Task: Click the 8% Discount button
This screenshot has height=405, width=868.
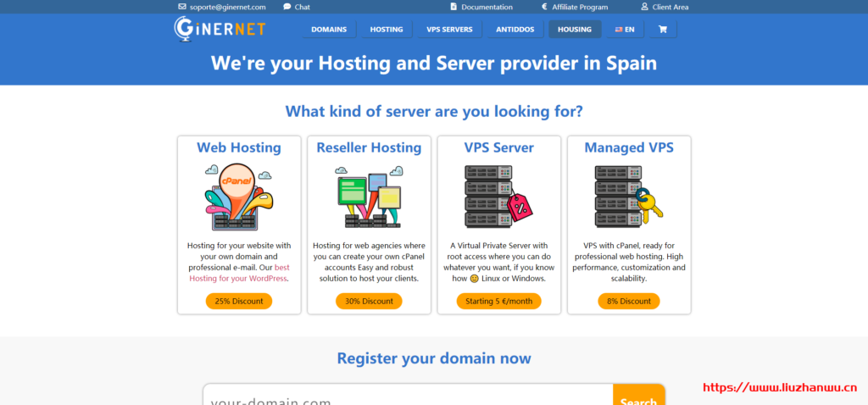Action: [x=629, y=301]
